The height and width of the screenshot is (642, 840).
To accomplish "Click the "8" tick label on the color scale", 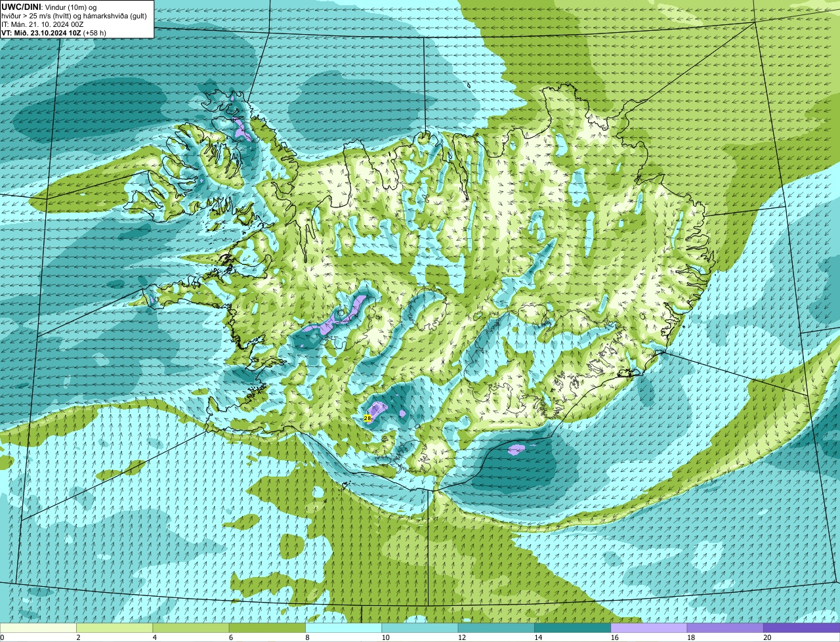I will coord(306,637).
